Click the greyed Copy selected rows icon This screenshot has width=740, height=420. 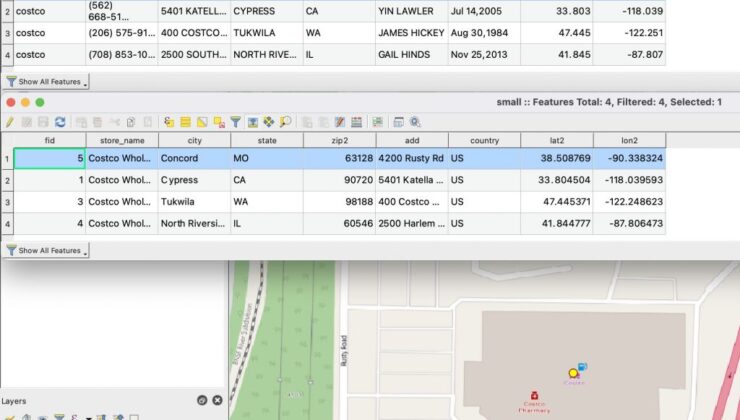point(131,122)
